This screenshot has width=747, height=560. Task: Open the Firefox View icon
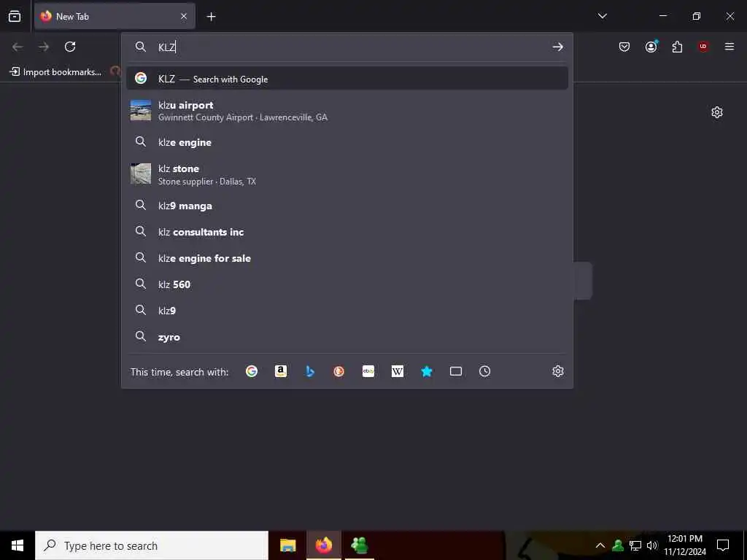(15, 16)
